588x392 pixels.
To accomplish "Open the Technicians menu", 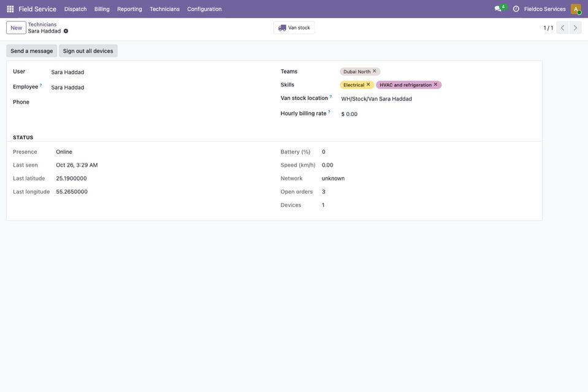I will (x=164, y=9).
